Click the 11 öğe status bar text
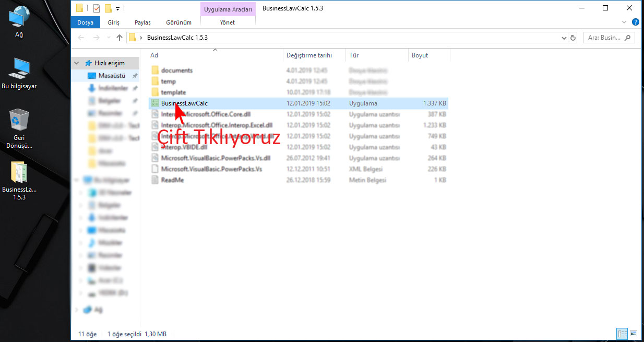 click(87, 334)
